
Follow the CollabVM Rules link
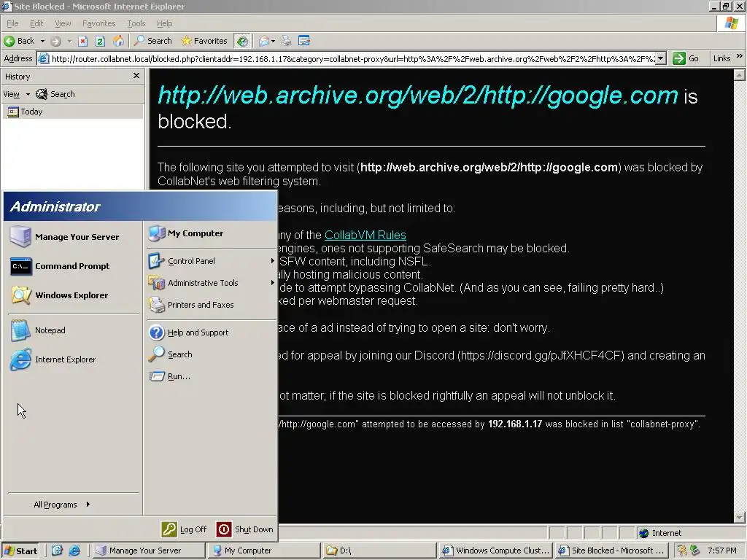[365, 235]
